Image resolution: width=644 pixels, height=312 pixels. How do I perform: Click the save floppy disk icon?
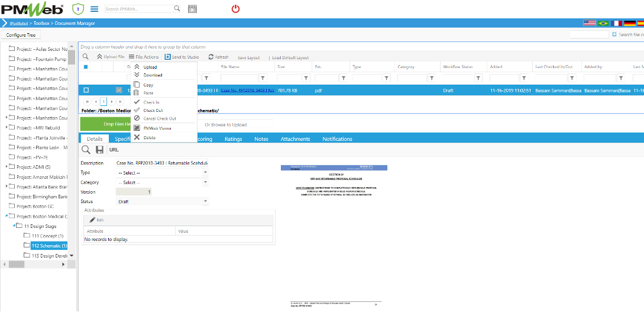(x=99, y=150)
